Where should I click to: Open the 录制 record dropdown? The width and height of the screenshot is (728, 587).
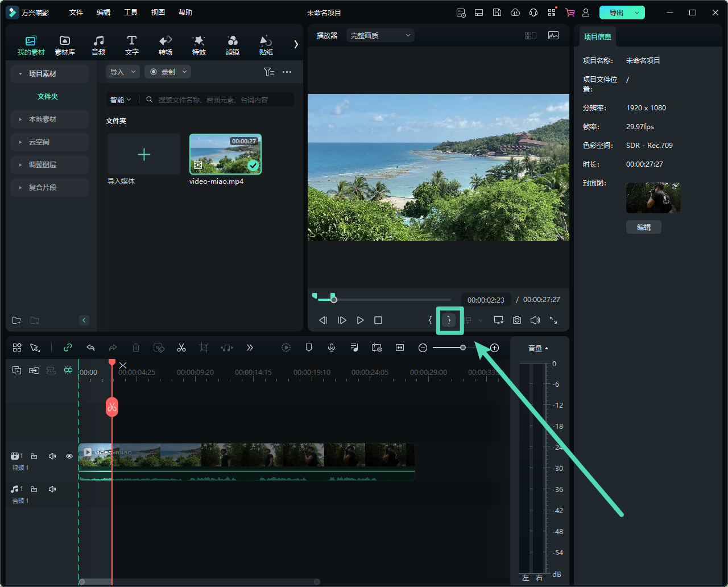(x=168, y=72)
